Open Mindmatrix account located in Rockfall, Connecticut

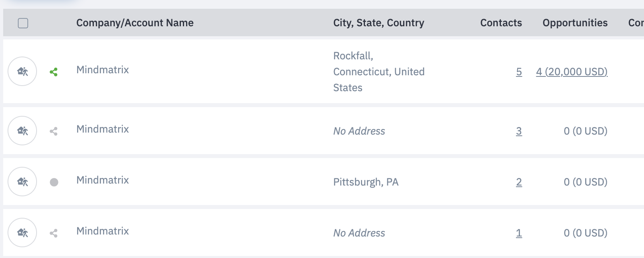click(103, 70)
